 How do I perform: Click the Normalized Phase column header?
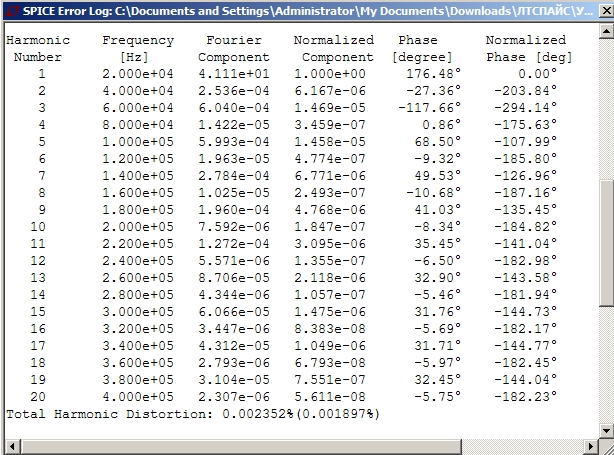pos(529,49)
